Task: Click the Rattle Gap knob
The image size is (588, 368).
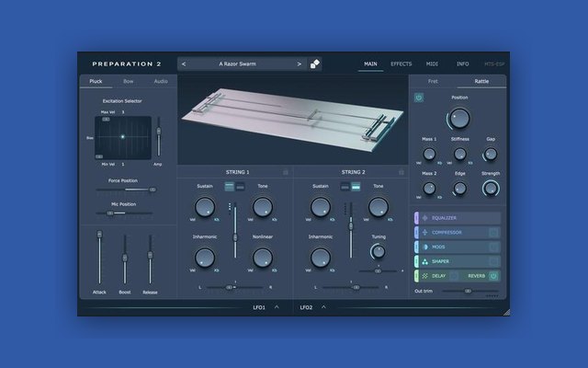Action: point(491,155)
